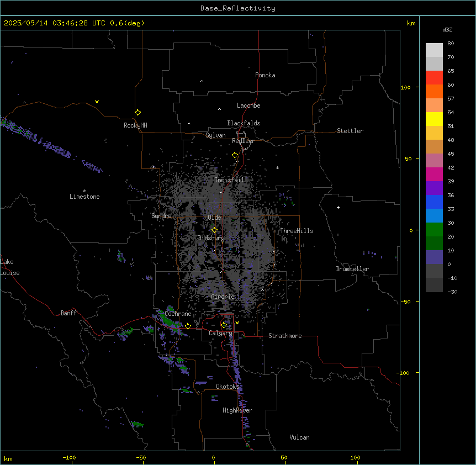
Task: Pick the slate purple swatch between 10 and 0
Action: 434,257
